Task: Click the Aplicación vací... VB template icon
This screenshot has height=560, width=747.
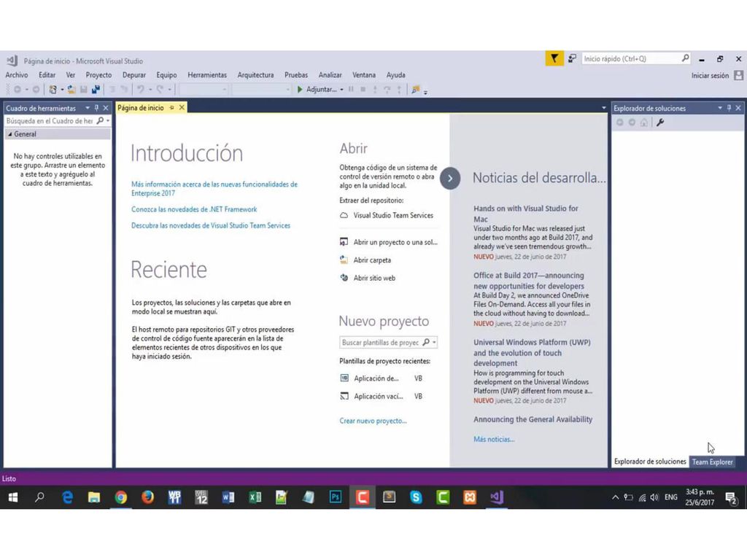Action: pyautogui.click(x=344, y=396)
